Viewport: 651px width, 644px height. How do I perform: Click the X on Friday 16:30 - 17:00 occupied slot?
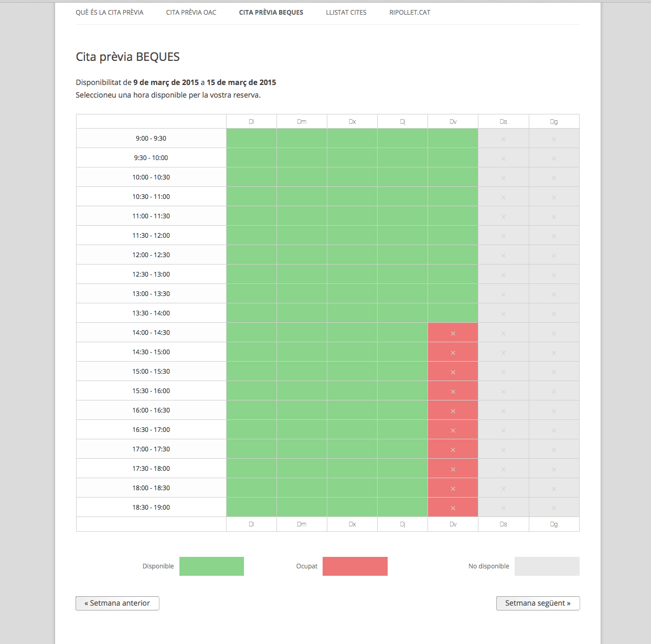click(453, 430)
